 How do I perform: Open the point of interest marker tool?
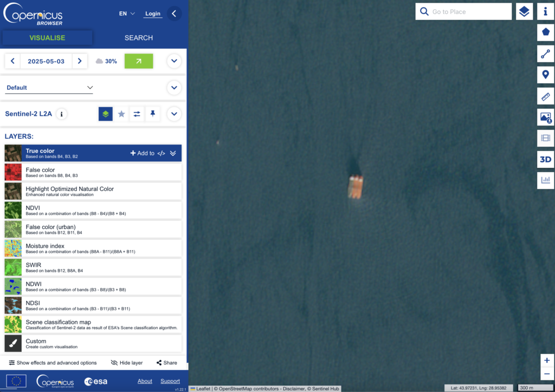(545, 75)
